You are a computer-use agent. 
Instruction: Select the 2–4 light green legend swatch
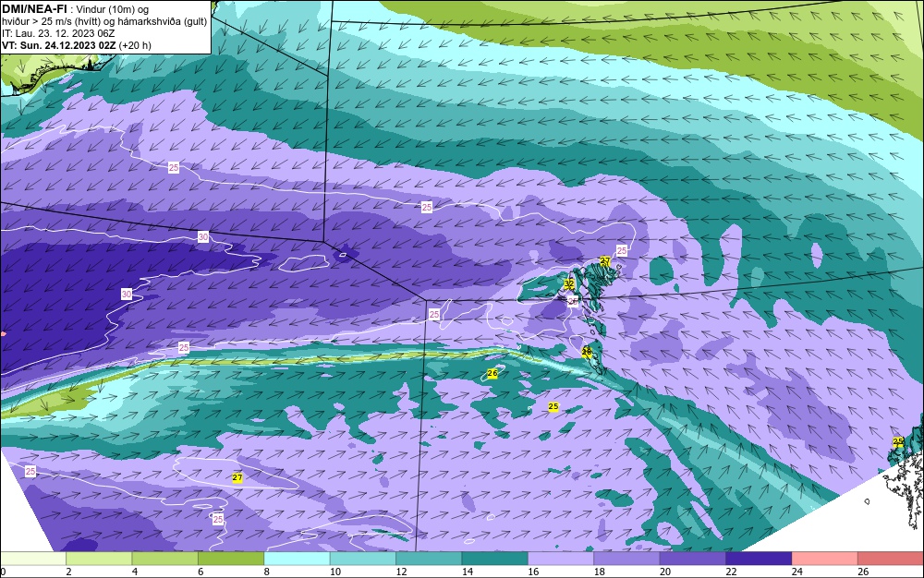[99, 559]
